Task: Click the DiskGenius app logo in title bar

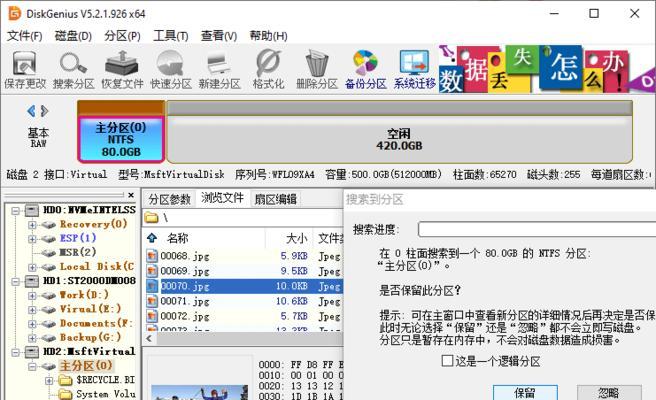Action: 14,13
